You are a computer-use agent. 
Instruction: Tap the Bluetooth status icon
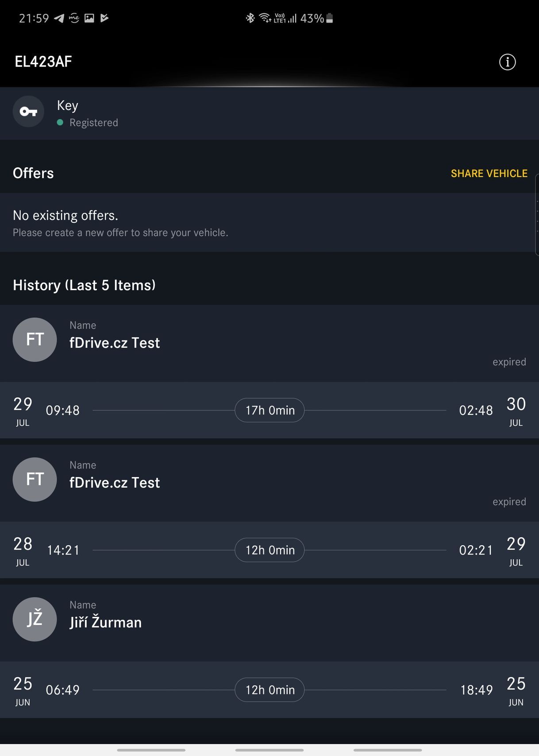click(250, 18)
